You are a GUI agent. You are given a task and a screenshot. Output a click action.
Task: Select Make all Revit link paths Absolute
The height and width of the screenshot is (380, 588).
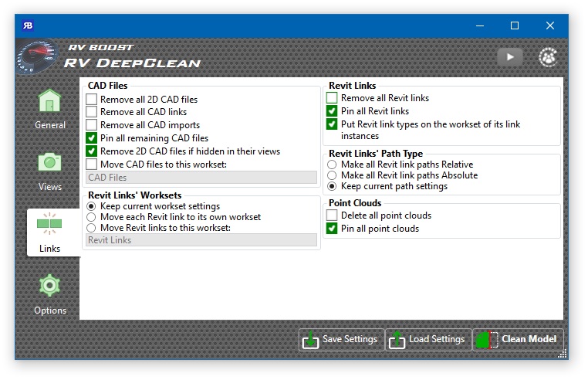(332, 175)
